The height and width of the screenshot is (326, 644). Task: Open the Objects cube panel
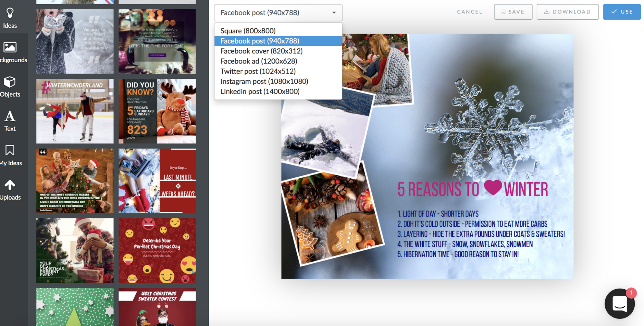(x=10, y=86)
